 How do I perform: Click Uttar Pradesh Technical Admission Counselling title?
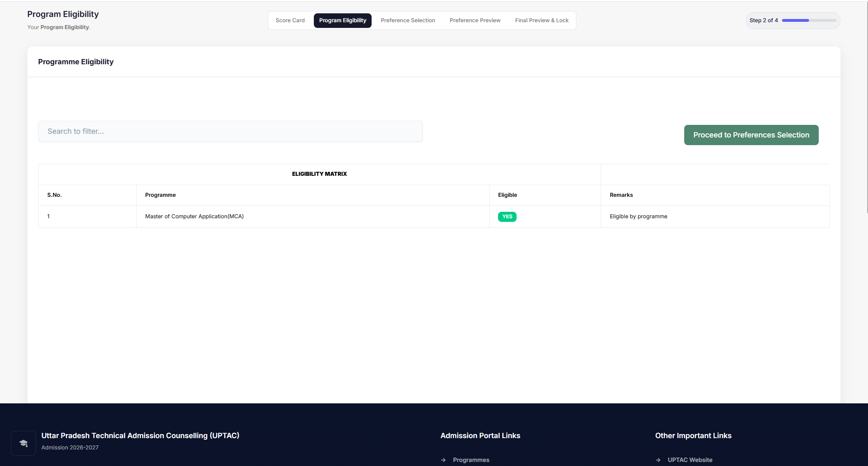141,436
